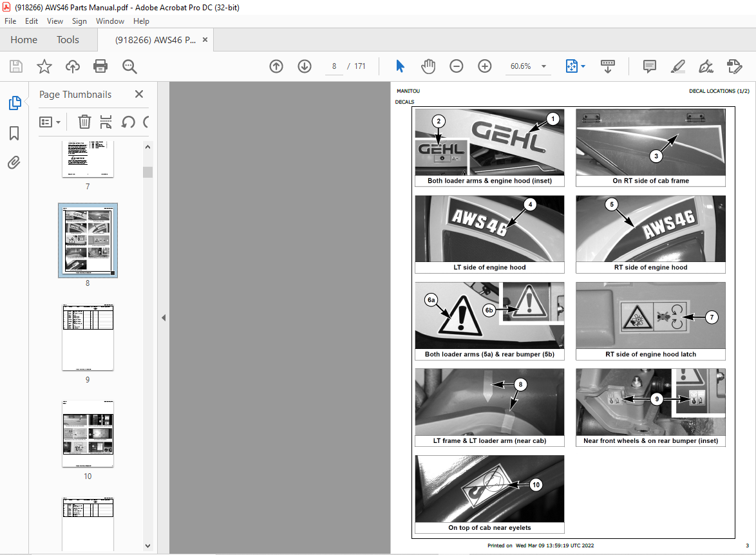756x555 pixels.
Task: Add a comment with speech bubble icon
Action: (650, 66)
